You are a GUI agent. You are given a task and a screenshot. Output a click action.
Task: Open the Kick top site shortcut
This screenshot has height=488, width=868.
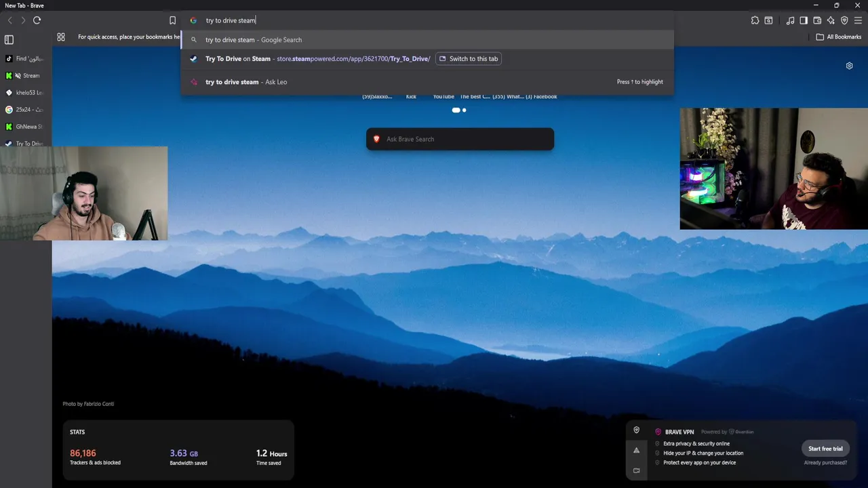[x=411, y=96]
